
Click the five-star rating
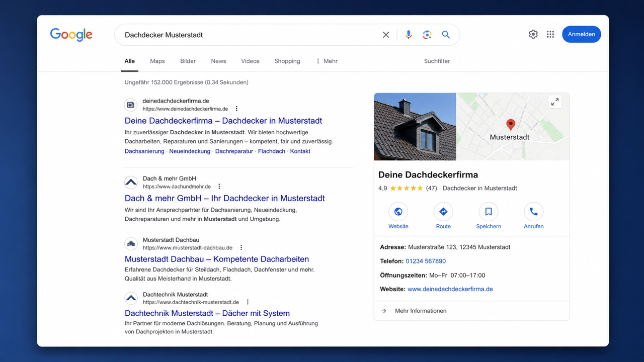coord(407,188)
